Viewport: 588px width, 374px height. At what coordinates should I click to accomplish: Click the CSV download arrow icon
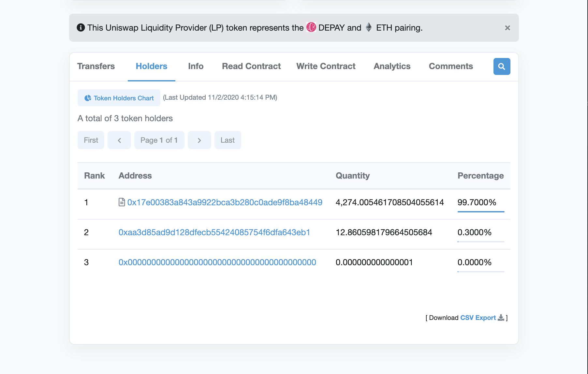tap(501, 318)
